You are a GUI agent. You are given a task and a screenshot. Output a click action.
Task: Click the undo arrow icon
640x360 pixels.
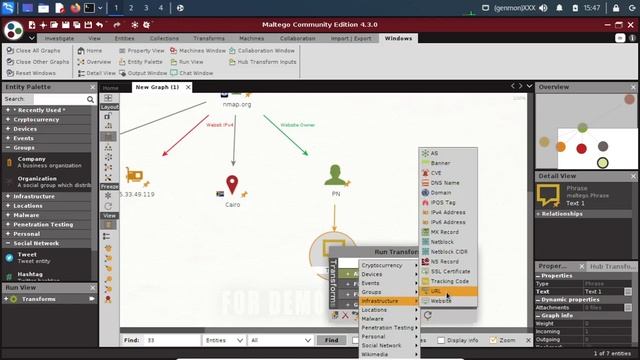click(100, 25)
